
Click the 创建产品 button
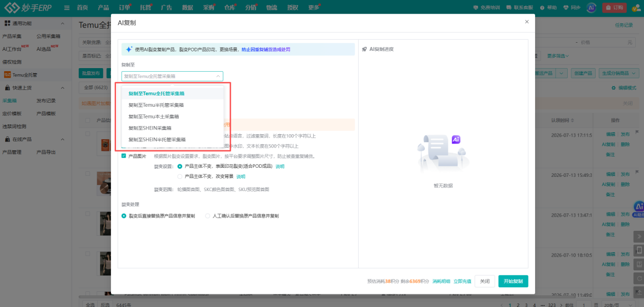click(583, 73)
